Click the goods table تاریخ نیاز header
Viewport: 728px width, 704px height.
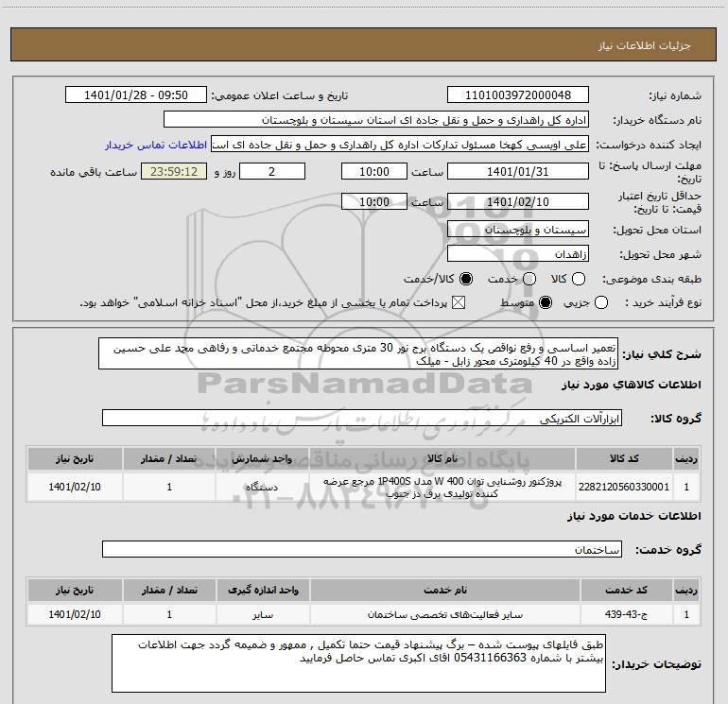75,458
